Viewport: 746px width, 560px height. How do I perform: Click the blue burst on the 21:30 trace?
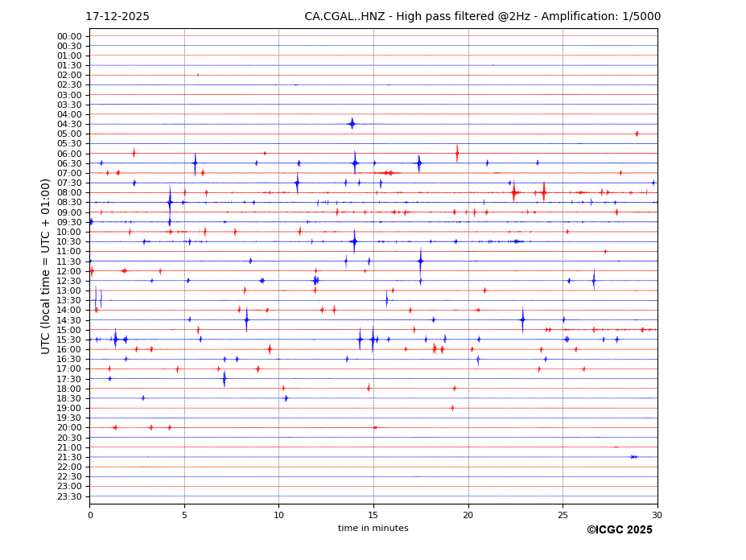point(633,457)
